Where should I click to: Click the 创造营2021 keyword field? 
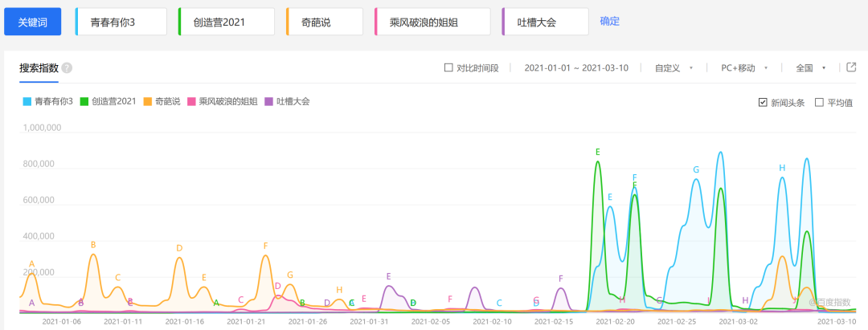click(x=227, y=22)
